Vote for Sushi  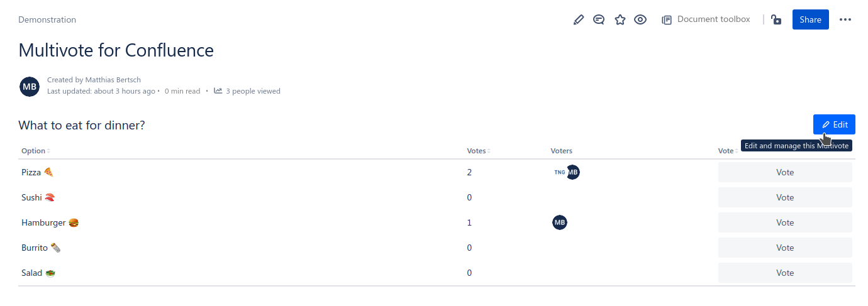pos(785,197)
